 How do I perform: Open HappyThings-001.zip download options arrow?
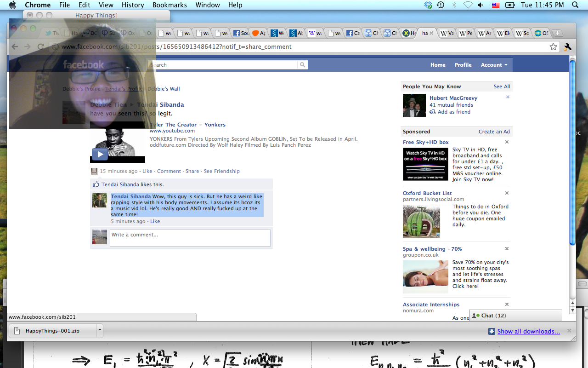point(99,330)
